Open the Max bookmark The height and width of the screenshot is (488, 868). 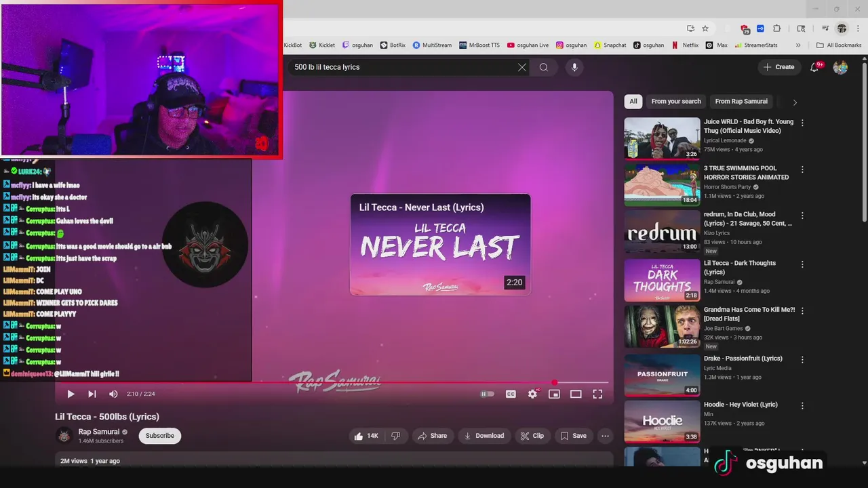[x=717, y=45]
